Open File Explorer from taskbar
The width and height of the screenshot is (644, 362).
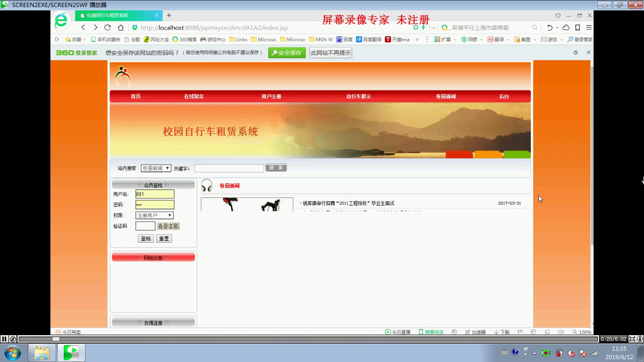click(x=42, y=353)
